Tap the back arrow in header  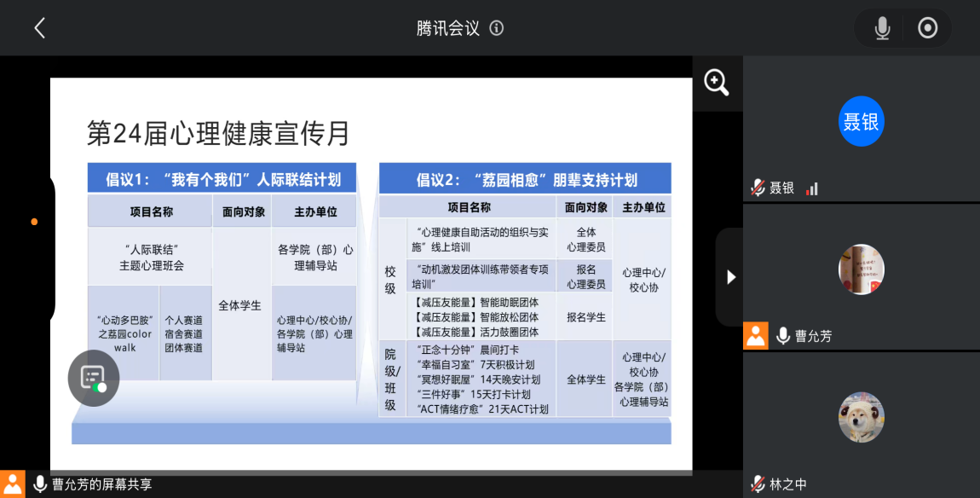tap(39, 28)
